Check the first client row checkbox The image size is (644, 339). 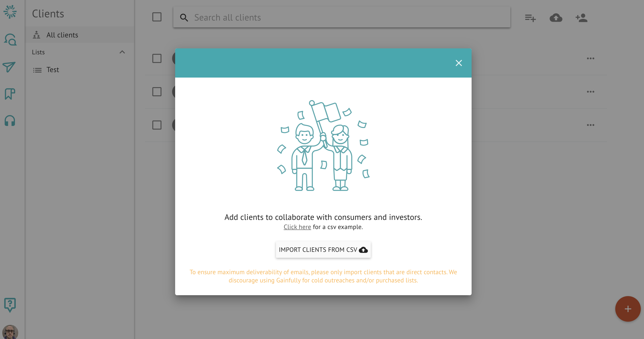[157, 58]
